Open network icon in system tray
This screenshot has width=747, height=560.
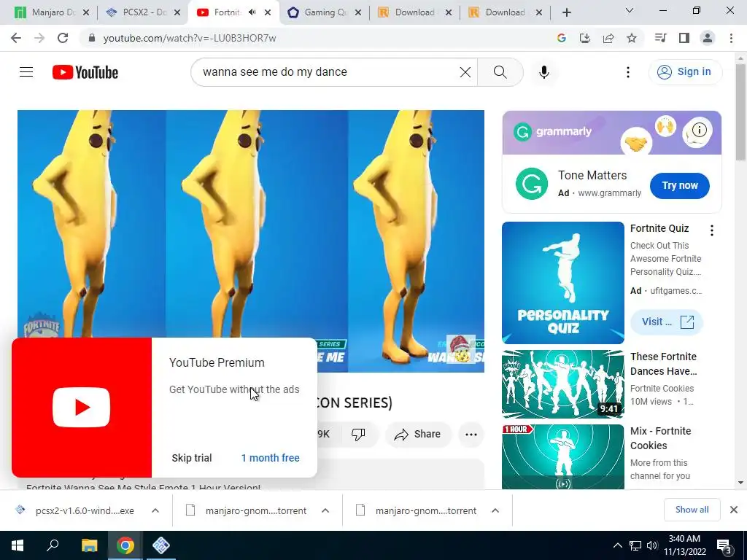coord(635,545)
